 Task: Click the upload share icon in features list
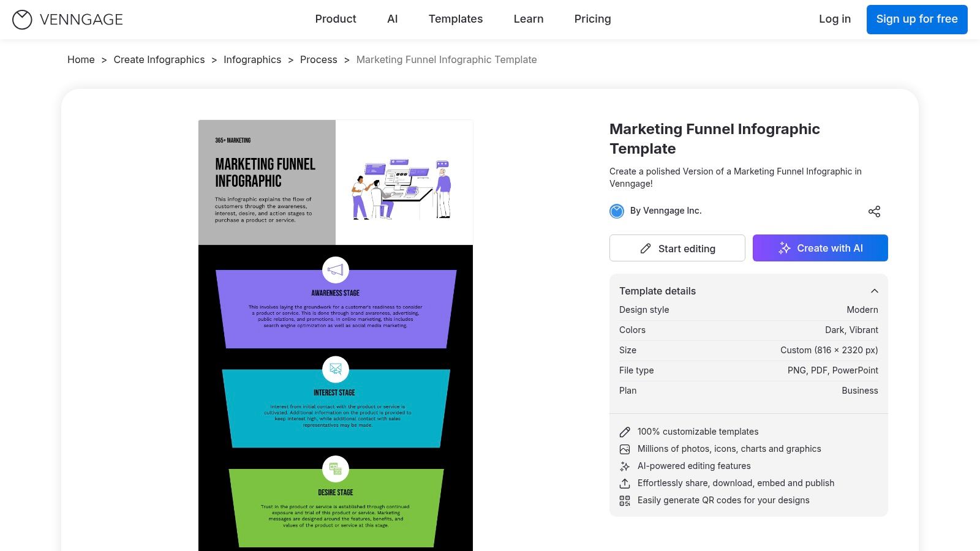pos(625,484)
